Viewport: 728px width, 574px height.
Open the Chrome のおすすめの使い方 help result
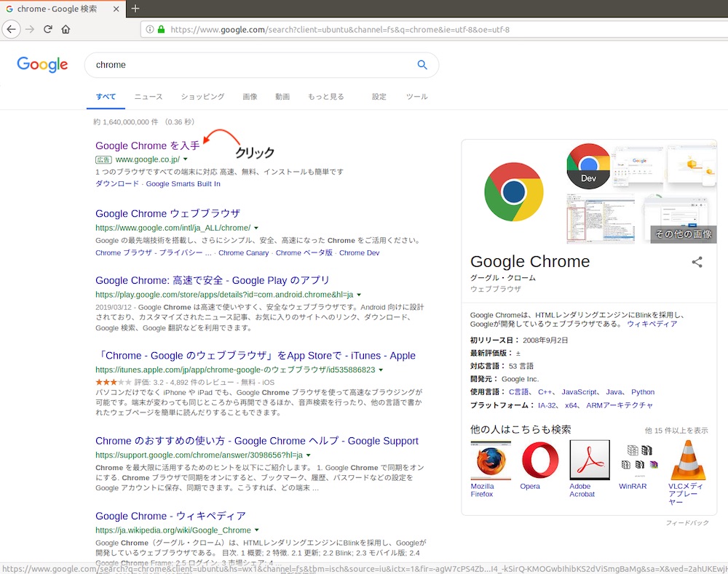click(x=257, y=441)
